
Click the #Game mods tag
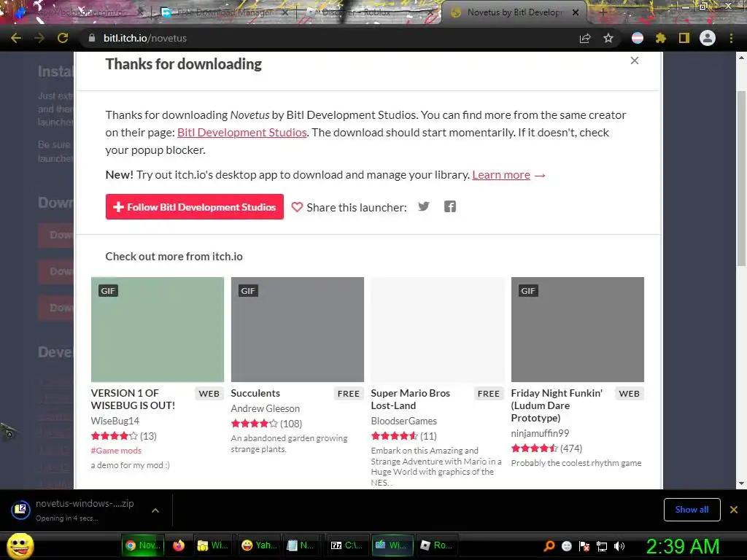coord(116,451)
